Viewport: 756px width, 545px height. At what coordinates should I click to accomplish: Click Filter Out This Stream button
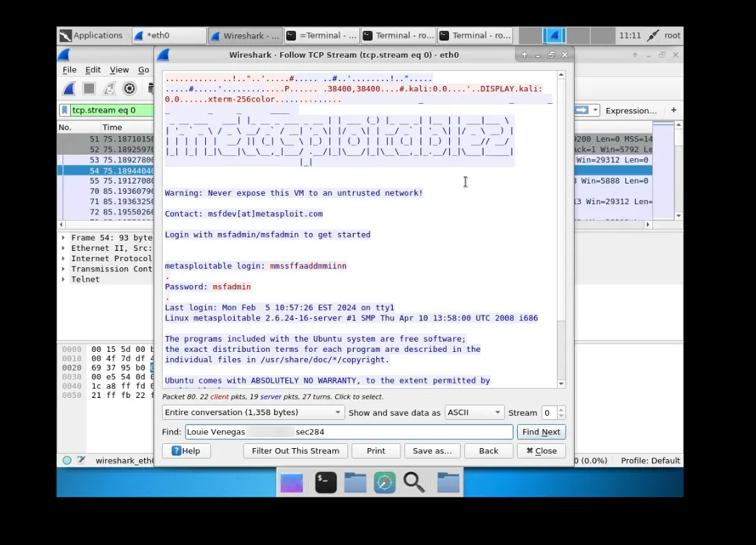click(x=295, y=451)
